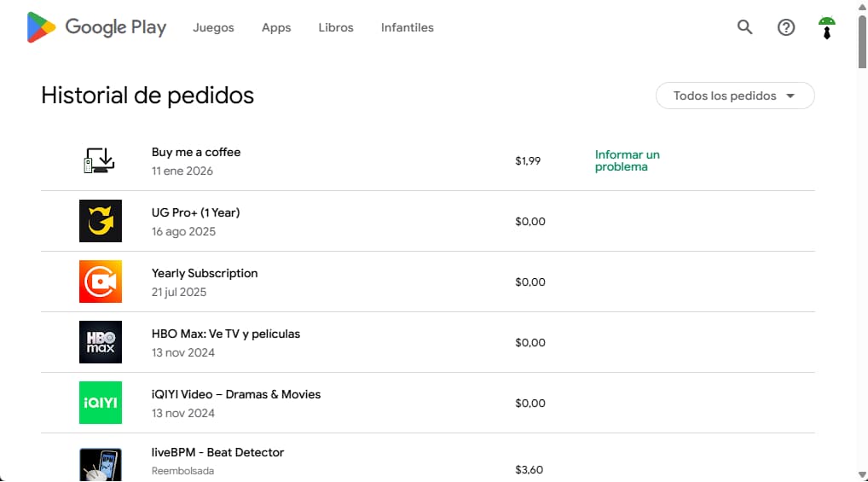Screen dimensions: 868x482
Task: Expand the Todos los pedidos filter dropdown
Action: click(735, 96)
